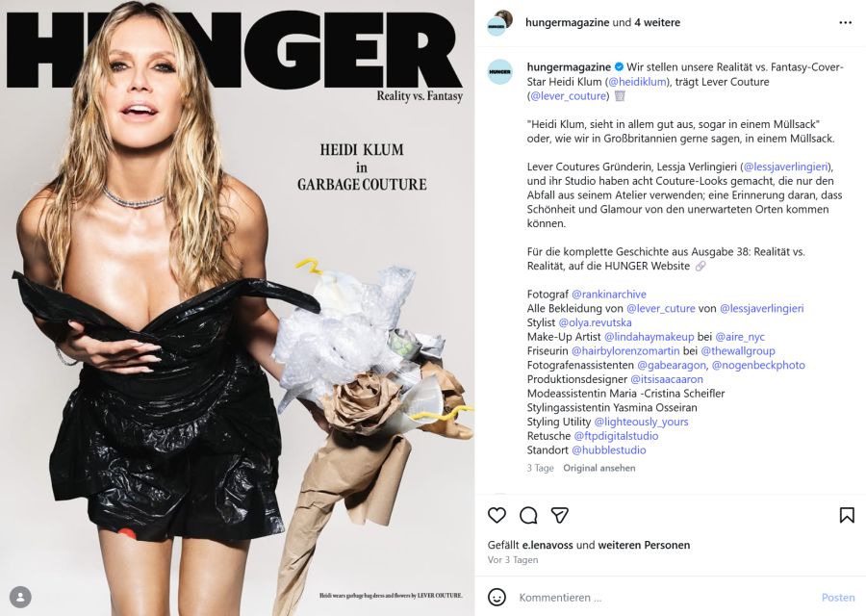
Task: Like the post with the heart icon
Action: pyautogui.click(x=497, y=515)
